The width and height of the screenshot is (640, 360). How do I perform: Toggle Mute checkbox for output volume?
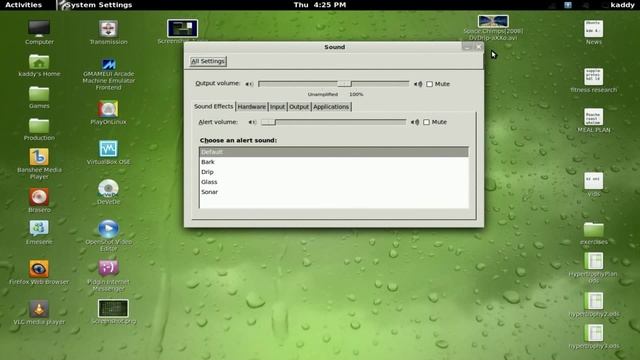(429, 84)
